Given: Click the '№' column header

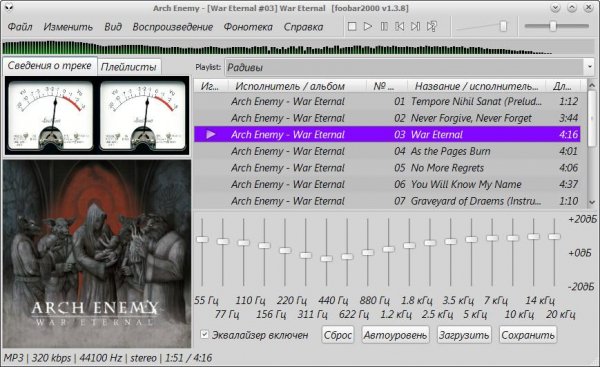Looking at the screenshot, I should (x=387, y=86).
